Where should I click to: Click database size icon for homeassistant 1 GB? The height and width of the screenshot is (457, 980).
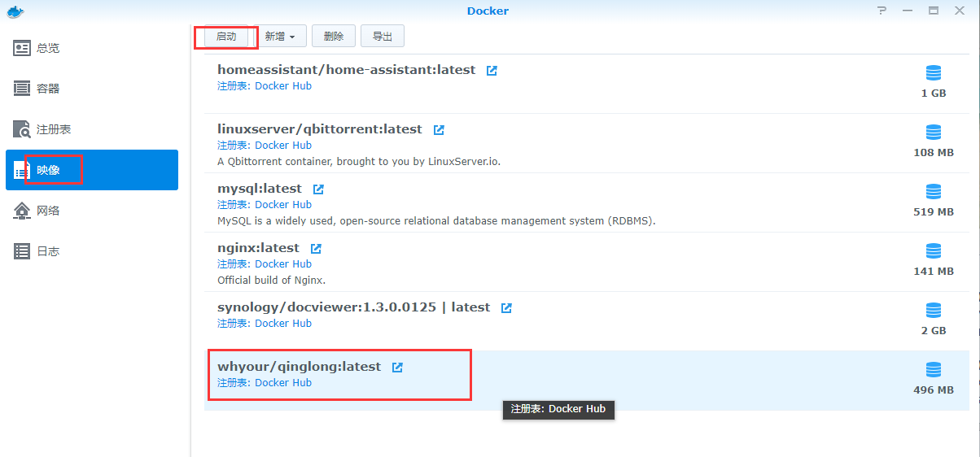[934, 73]
